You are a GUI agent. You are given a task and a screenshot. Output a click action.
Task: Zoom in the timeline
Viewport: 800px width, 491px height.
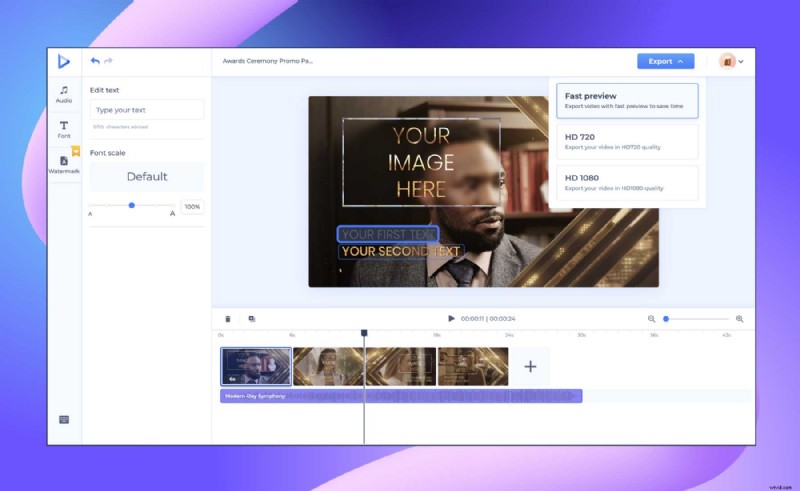[739, 319]
